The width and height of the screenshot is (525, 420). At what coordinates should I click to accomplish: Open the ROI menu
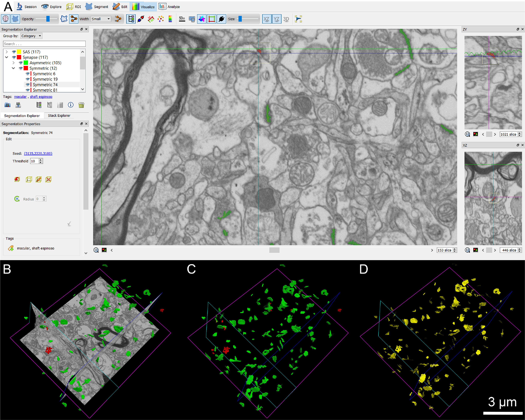coord(73,7)
